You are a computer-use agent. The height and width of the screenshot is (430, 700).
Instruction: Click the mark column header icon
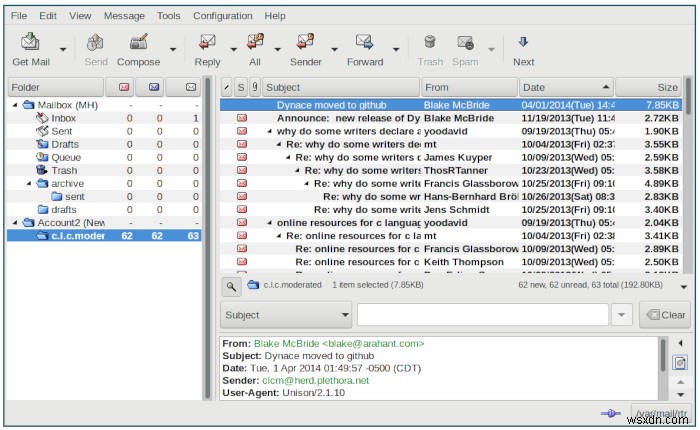tap(226, 87)
